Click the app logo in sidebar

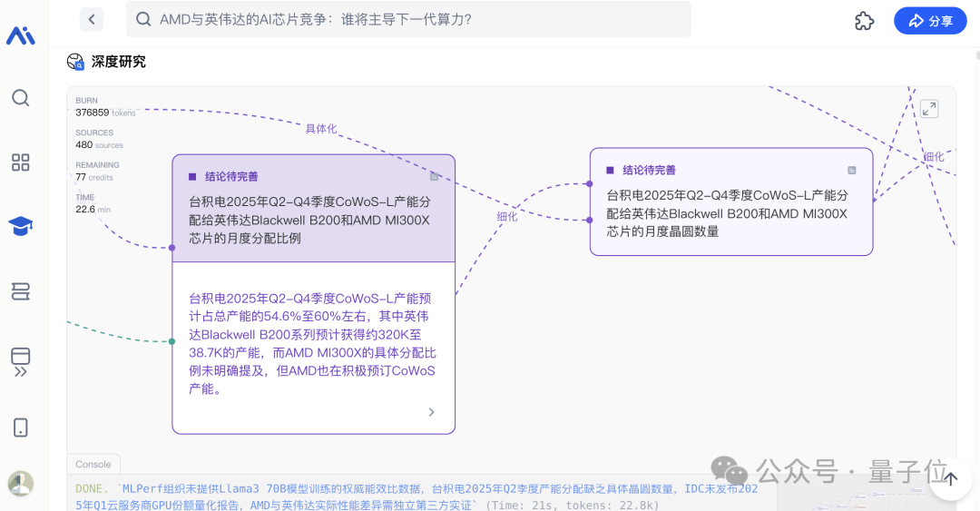(21, 35)
